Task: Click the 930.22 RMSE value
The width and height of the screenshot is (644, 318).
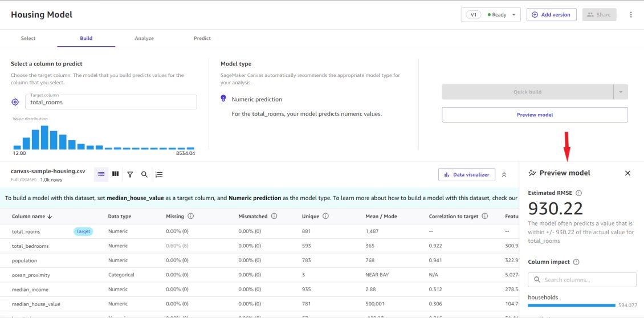Action: point(555,209)
